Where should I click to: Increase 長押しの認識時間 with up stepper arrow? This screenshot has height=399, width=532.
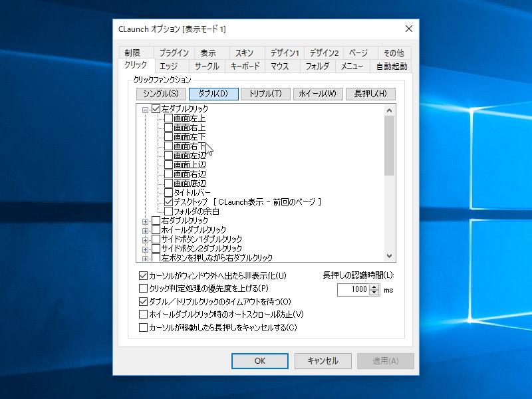(372, 287)
